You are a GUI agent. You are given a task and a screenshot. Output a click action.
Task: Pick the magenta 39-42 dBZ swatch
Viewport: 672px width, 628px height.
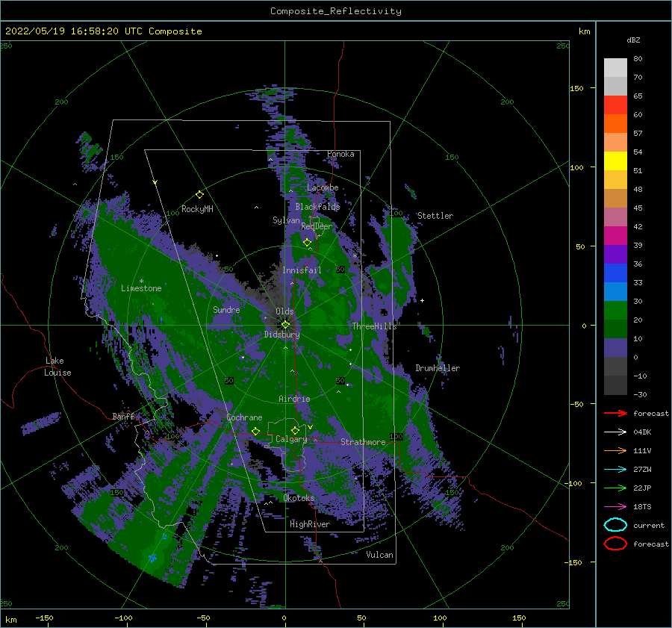click(x=615, y=236)
